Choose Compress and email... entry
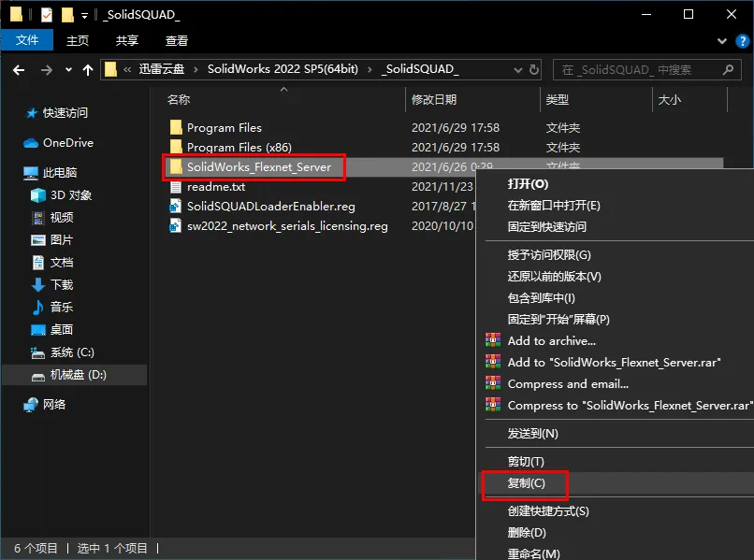The image size is (754, 560). [x=568, y=384]
